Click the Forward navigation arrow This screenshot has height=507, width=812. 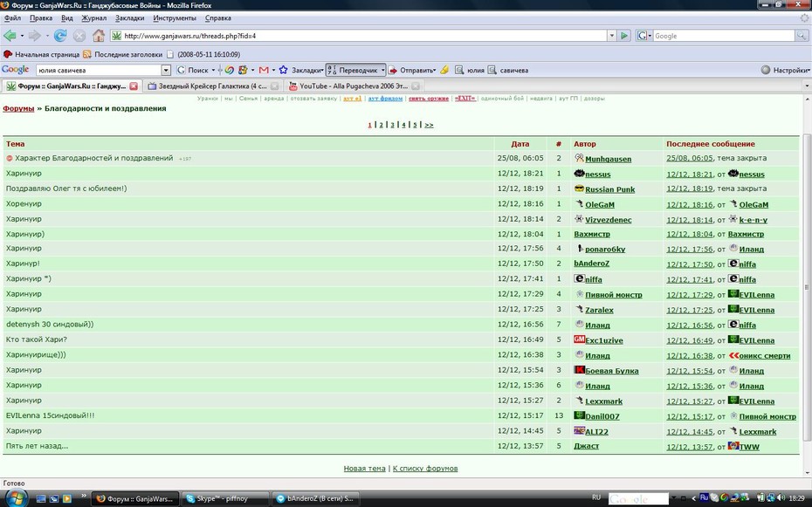34,36
